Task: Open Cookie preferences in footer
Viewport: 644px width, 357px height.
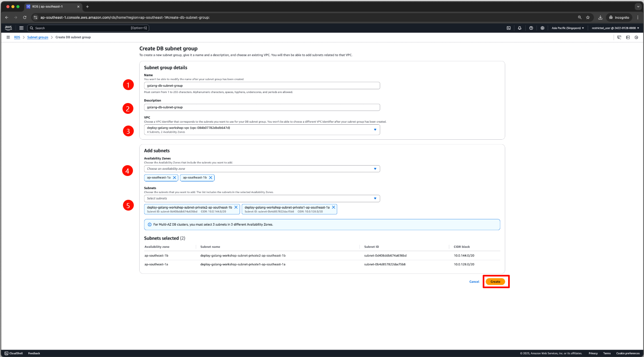Action: (628, 353)
